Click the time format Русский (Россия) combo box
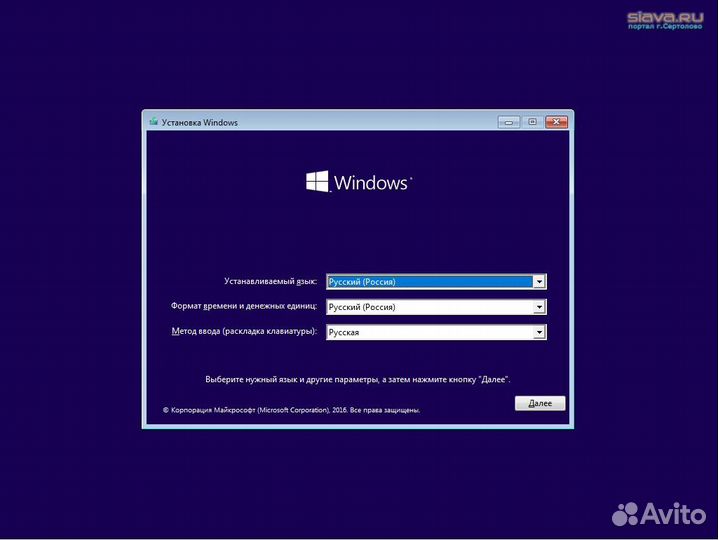This screenshot has width=718, height=540. pos(436,307)
